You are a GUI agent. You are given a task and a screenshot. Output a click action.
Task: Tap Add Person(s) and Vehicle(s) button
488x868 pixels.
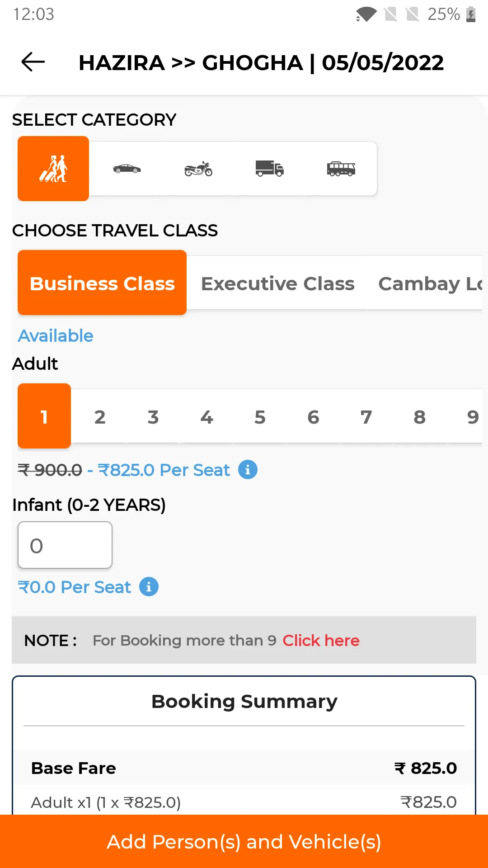tap(244, 841)
